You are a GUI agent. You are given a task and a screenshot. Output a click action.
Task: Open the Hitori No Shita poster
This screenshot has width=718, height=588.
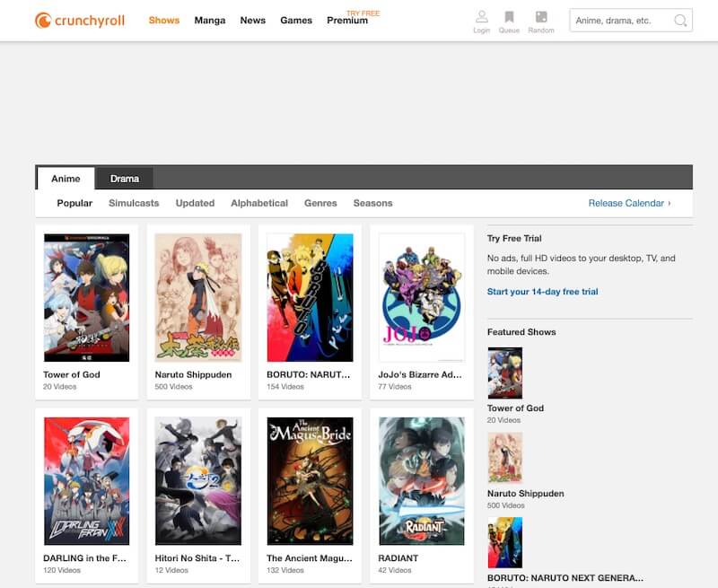[198, 481]
